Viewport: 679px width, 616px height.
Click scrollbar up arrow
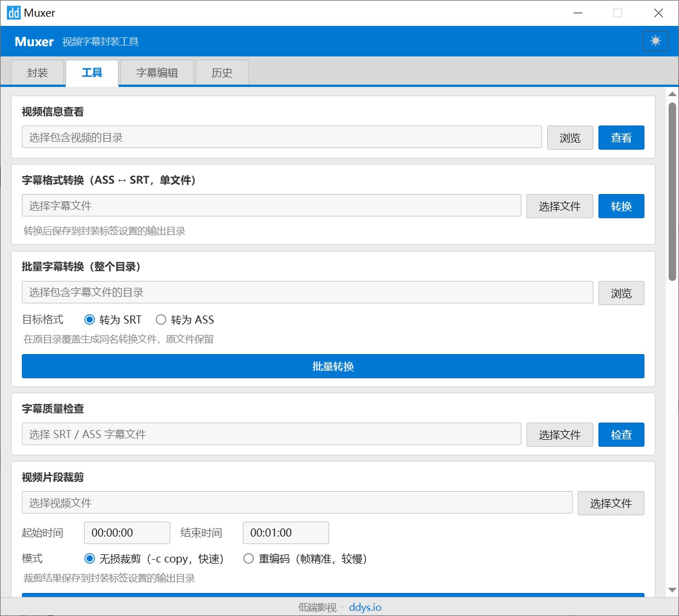click(672, 94)
